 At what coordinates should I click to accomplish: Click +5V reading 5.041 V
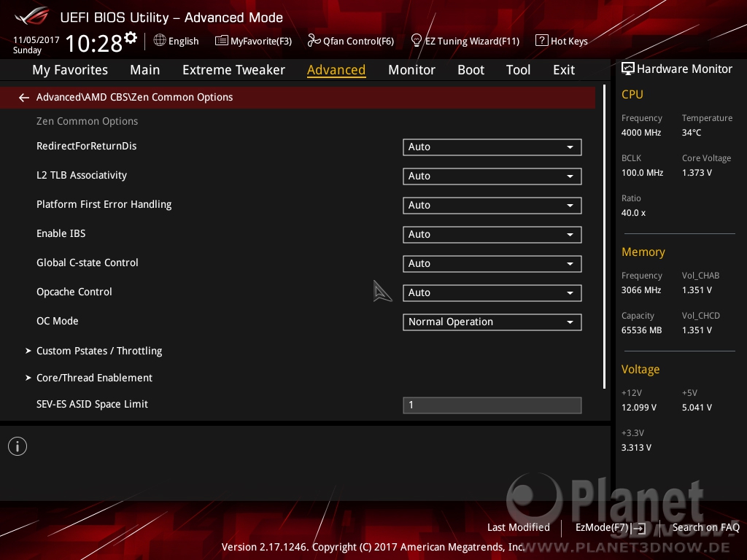pyautogui.click(x=697, y=408)
